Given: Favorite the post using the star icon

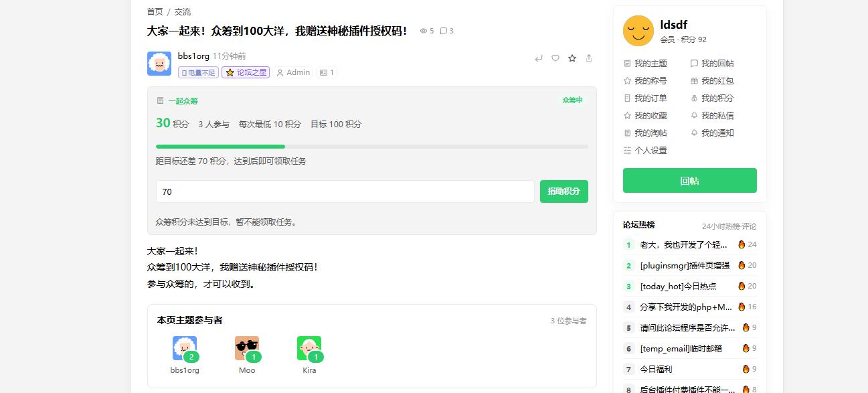Looking at the screenshot, I should (572, 58).
